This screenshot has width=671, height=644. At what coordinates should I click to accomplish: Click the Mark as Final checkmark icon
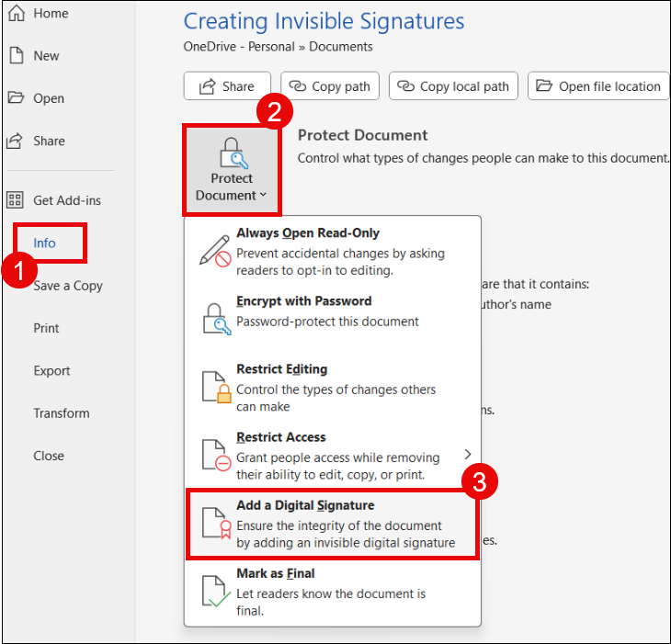coord(215,592)
